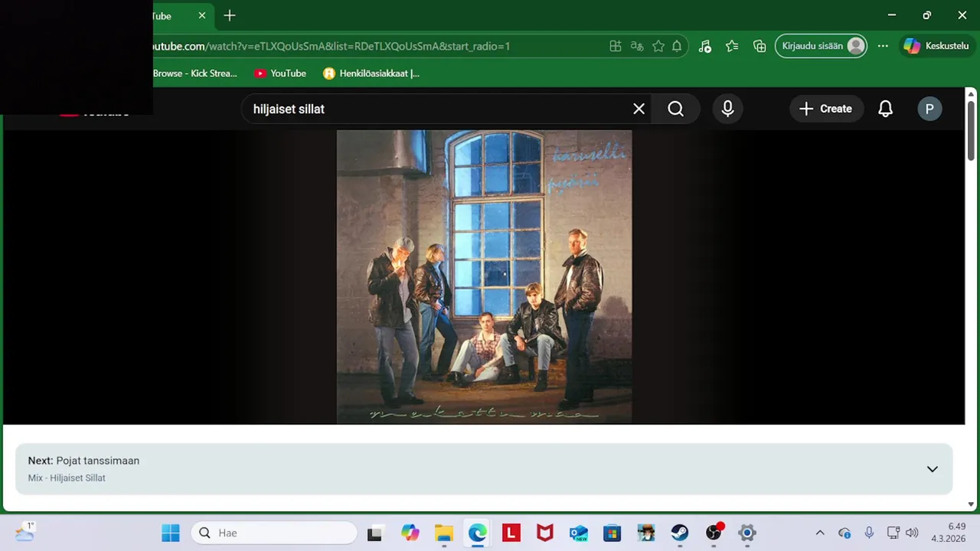Open the volume speaker tray icon
The height and width of the screenshot is (551, 980).
point(911,533)
